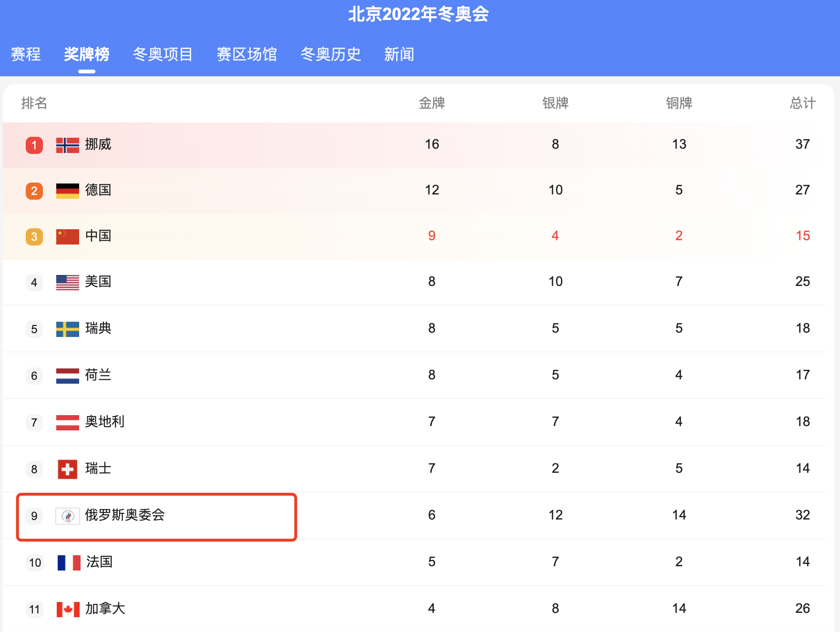Click the Austria flag icon

[x=68, y=422]
